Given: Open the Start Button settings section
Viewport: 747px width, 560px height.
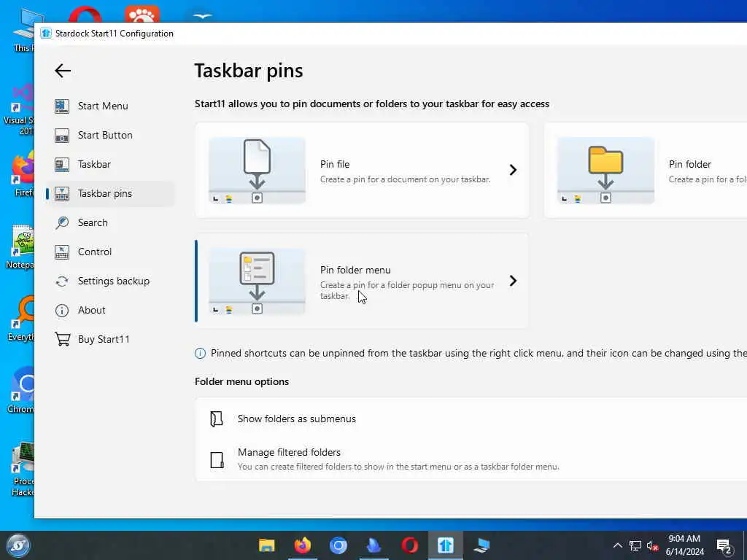Looking at the screenshot, I should (x=105, y=135).
